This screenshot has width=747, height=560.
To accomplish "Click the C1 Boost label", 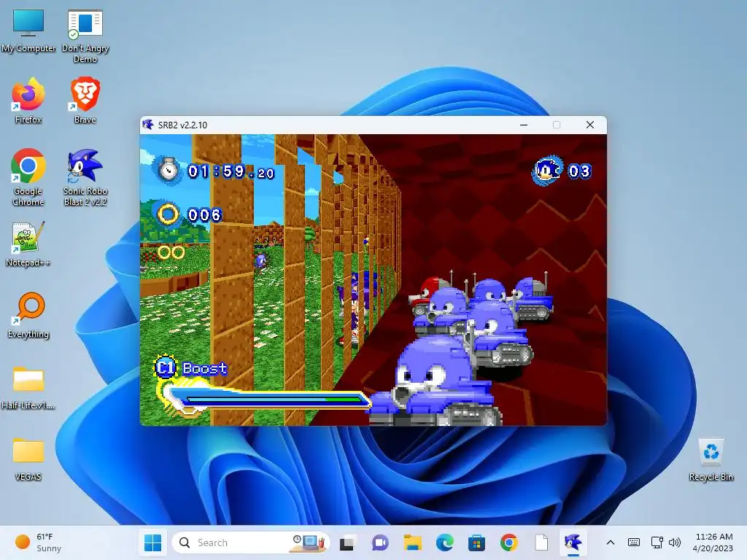I will pos(190,368).
